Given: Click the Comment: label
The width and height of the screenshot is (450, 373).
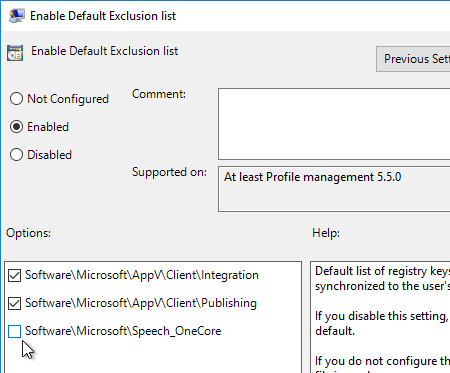Looking at the screenshot, I should coord(159,94).
